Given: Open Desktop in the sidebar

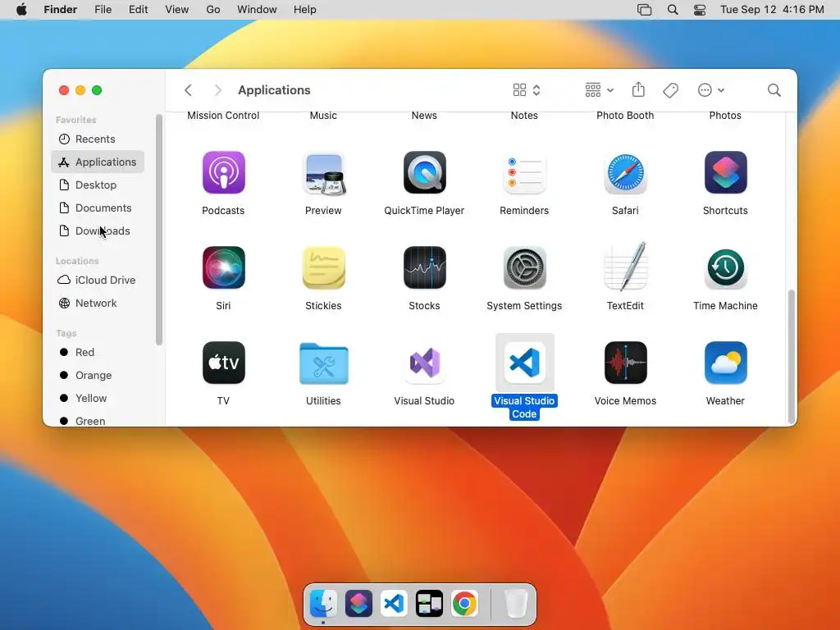Looking at the screenshot, I should pyautogui.click(x=98, y=185).
